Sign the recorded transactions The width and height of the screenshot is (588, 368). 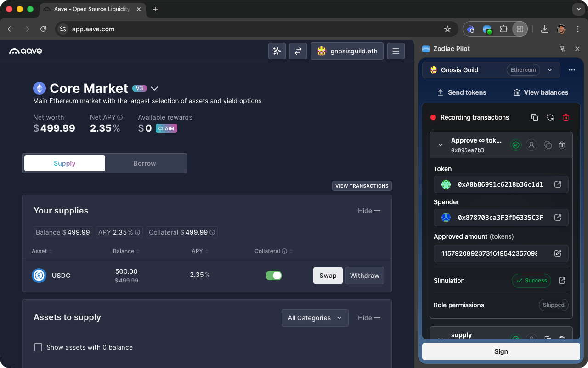[501, 351]
